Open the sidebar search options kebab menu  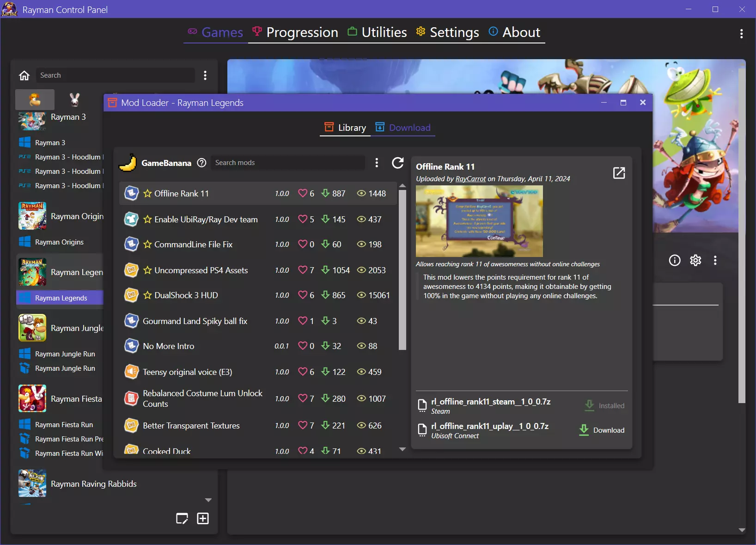205,75
